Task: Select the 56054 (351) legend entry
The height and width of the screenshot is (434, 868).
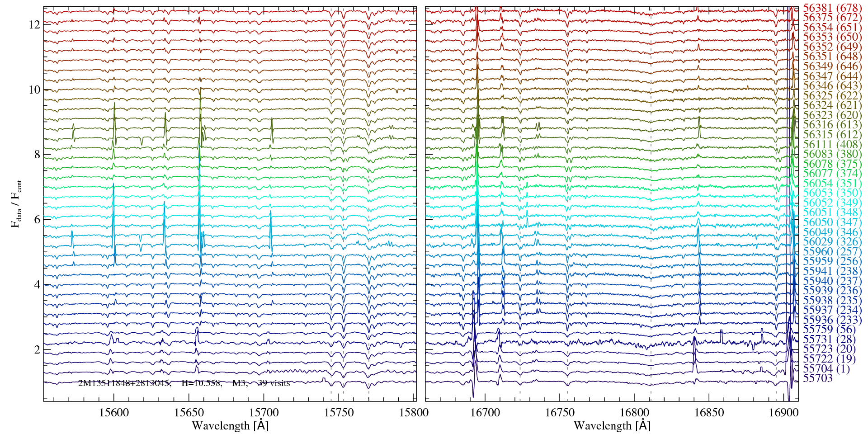Action: click(832, 184)
